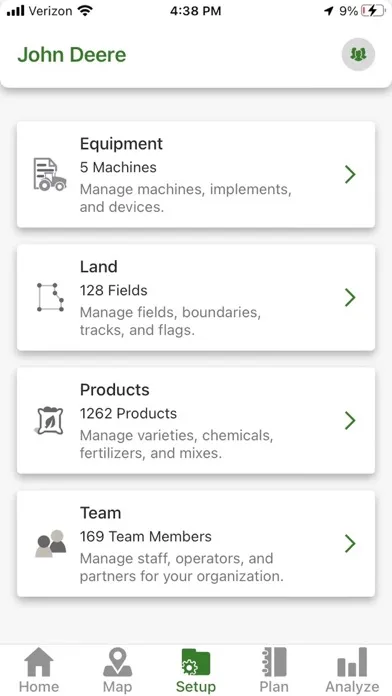Open the 5 Machines equipment card
Viewport: 392px width, 696px height.
[196, 174]
